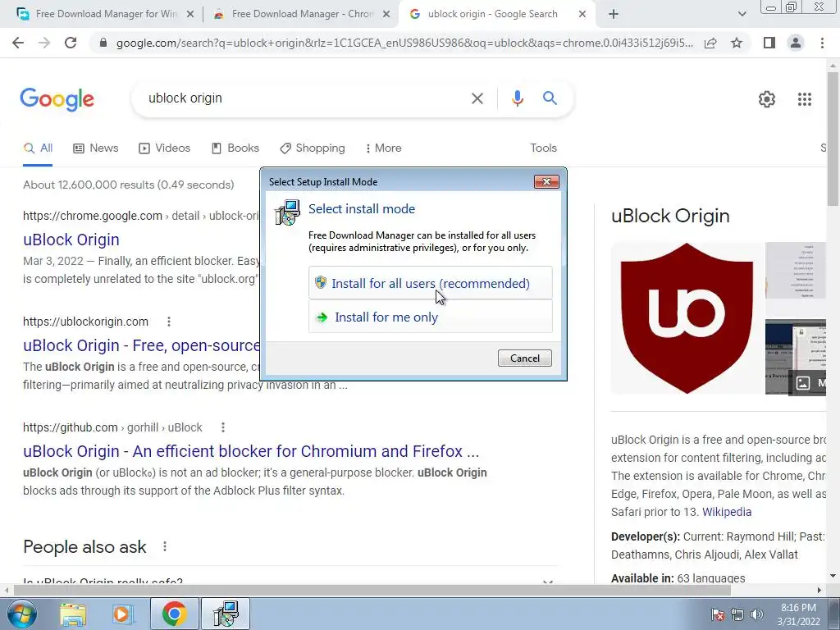Open the volume speaker tray icon

pos(757,614)
